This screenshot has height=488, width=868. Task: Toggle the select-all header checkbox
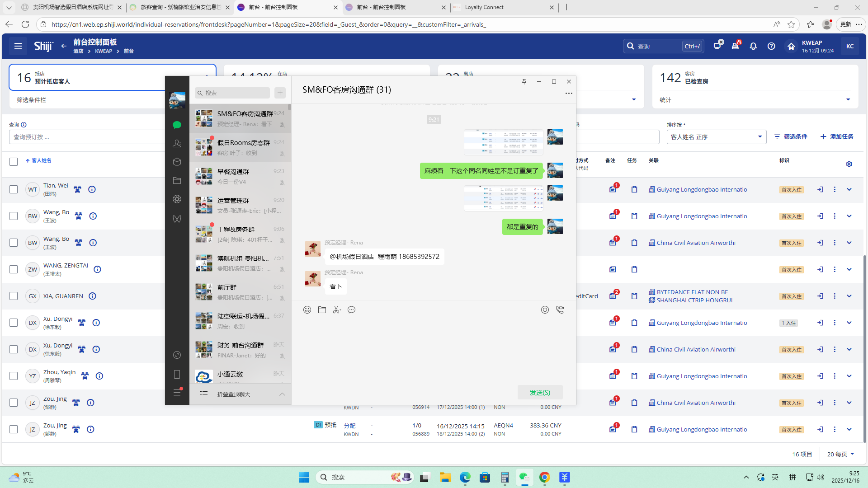coord(14,162)
